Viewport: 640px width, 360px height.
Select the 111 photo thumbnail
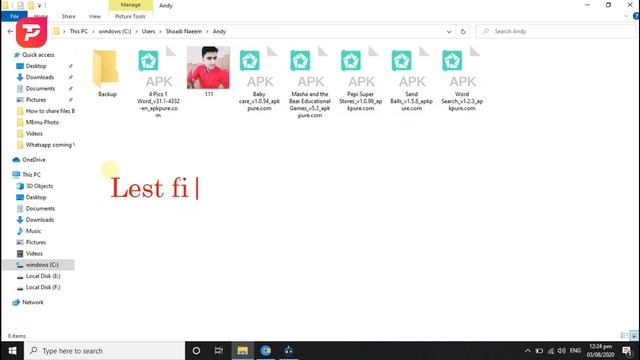tap(208, 71)
